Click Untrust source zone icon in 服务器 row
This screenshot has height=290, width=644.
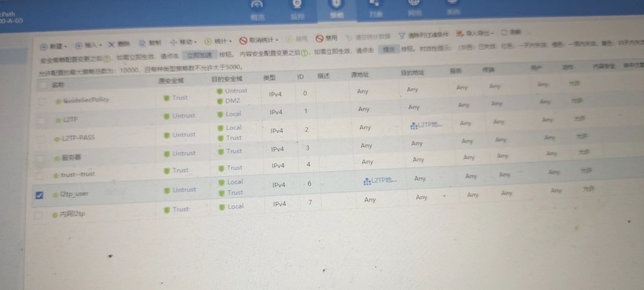pyautogui.click(x=167, y=154)
